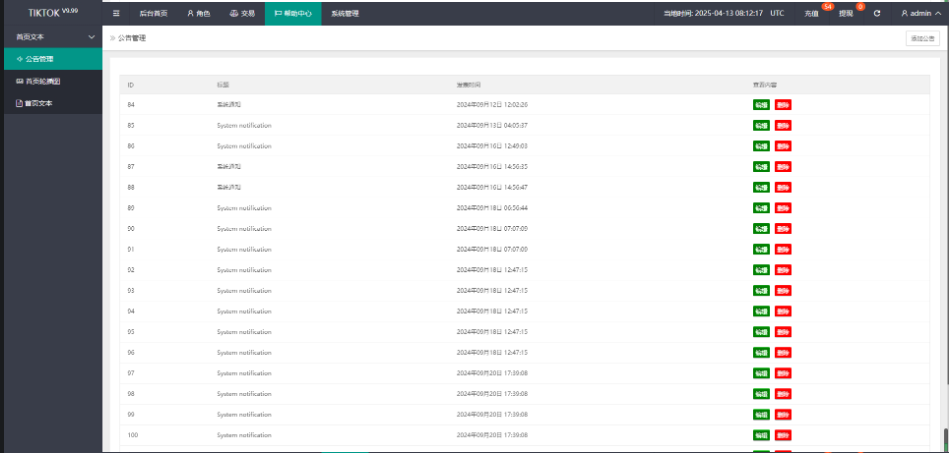Delete announcement ID 93

point(783,291)
